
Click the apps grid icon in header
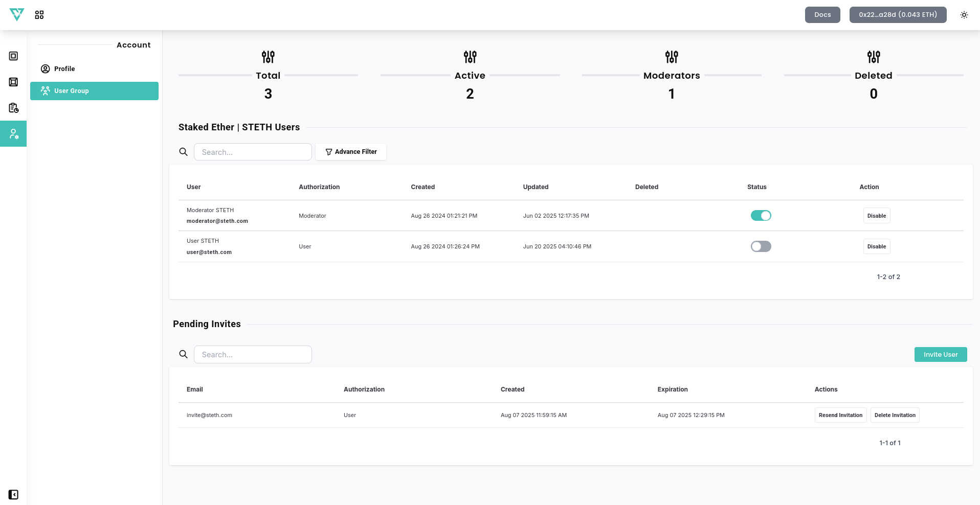pos(39,15)
